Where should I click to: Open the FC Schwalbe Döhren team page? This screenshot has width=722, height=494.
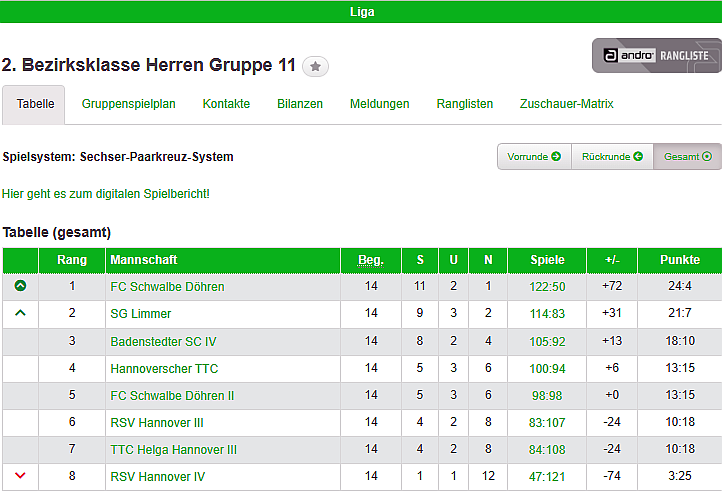tap(167, 287)
